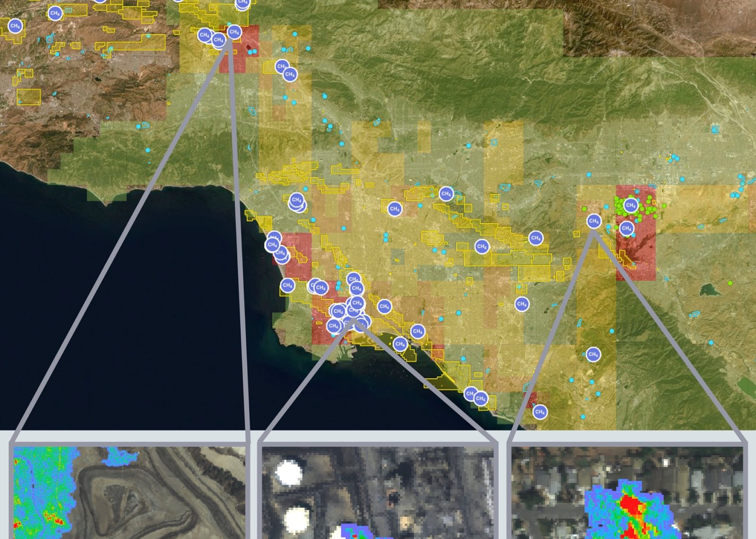Click the red plume core in residential inset

click(630, 506)
